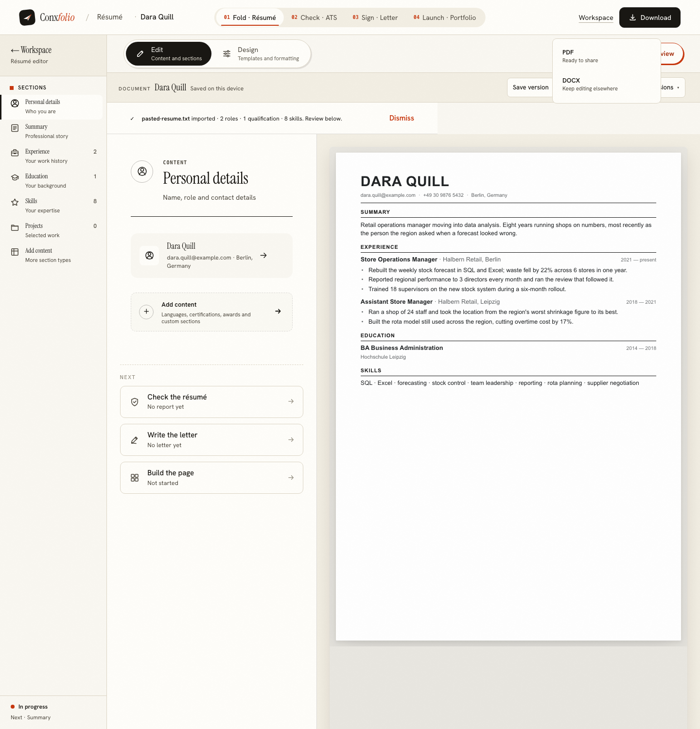Viewport: 700px width, 729px height.
Task: Choose DOCX Keep editing elsewhere option
Action: click(606, 84)
